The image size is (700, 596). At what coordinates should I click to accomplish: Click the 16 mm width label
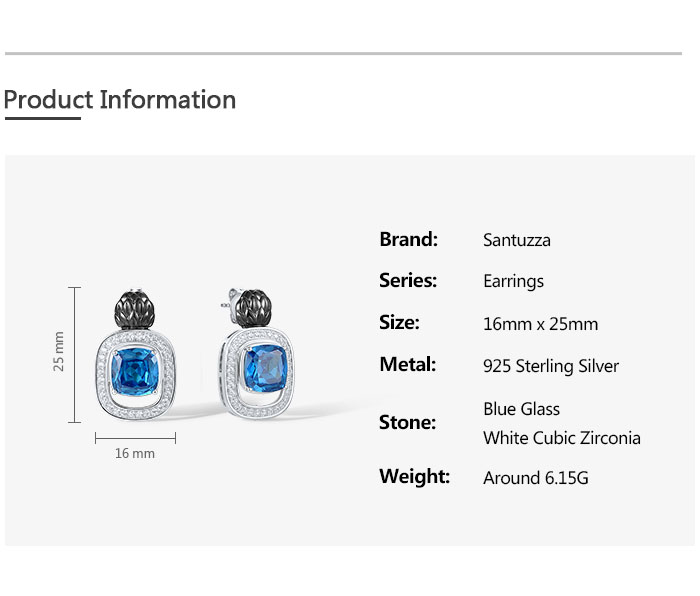pos(135,454)
